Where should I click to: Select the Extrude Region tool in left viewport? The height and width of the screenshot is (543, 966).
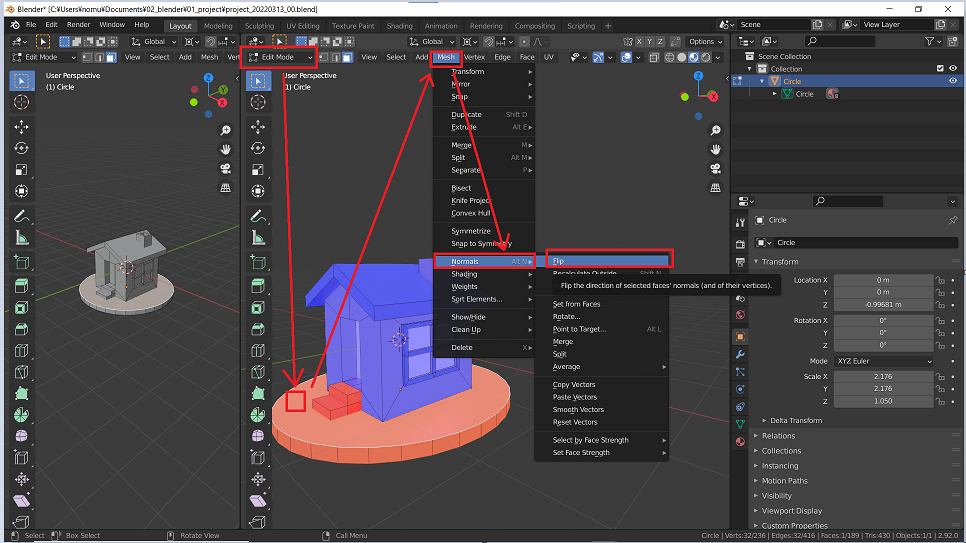(x=22, y=285)
